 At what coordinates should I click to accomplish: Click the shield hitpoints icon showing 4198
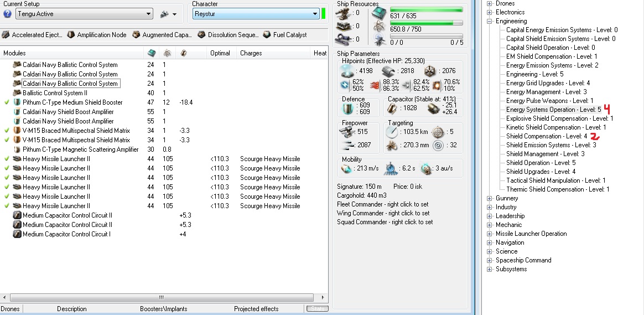click(x=347, y=71)
